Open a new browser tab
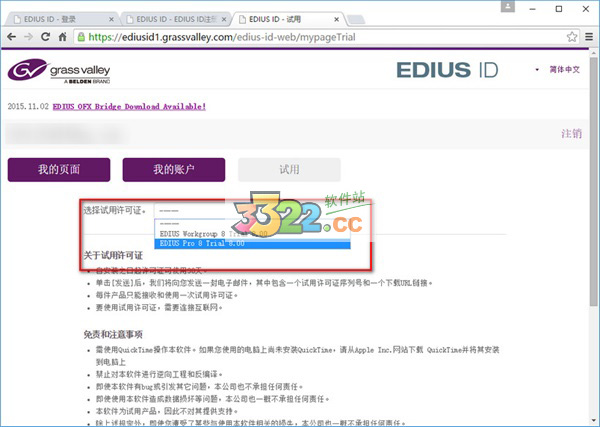 pos(356,19)
